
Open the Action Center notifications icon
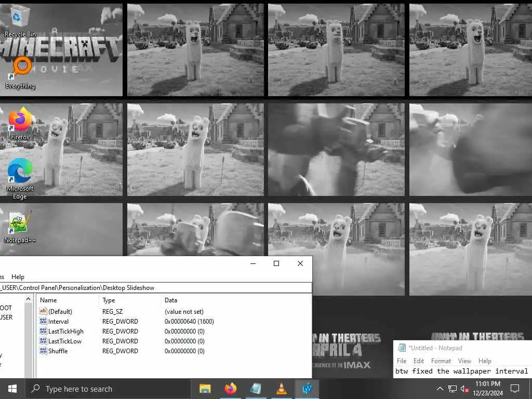(x=515, y=389)
